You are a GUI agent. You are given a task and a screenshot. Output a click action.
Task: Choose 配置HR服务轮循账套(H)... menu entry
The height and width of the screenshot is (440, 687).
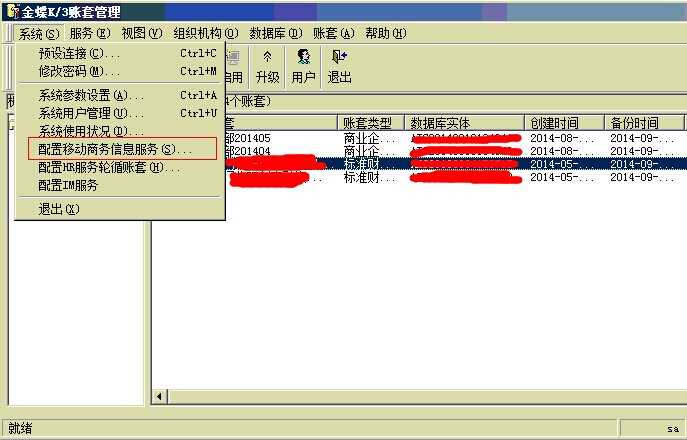tap(120, 167)
